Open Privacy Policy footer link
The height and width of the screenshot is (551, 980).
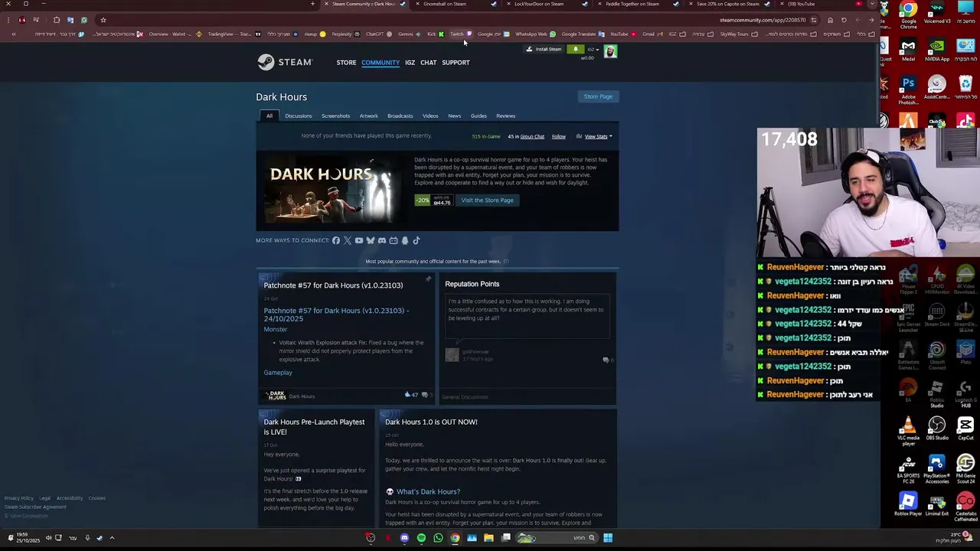point(19,498)
